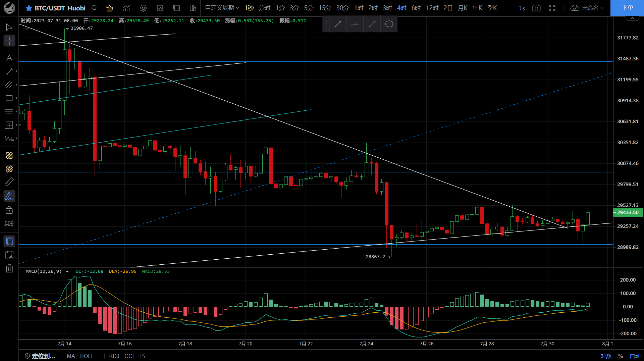Select the text annotation tool

(x=9, y=58)
